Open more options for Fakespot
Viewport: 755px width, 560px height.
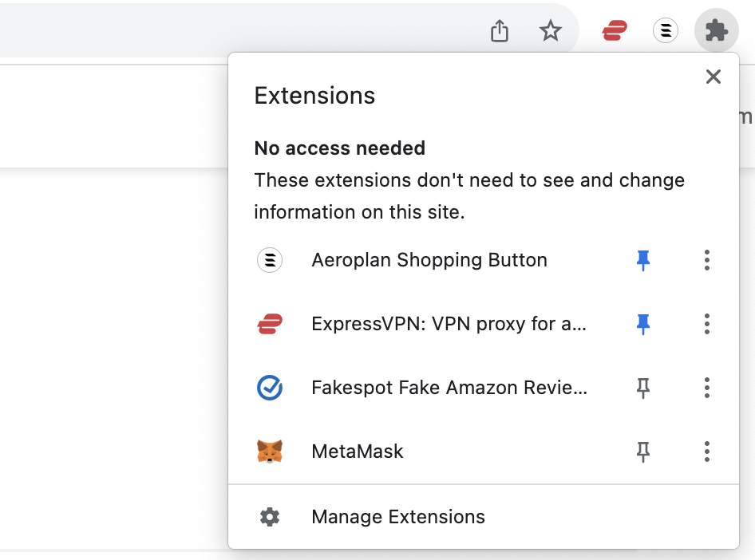tap(707, 388)
